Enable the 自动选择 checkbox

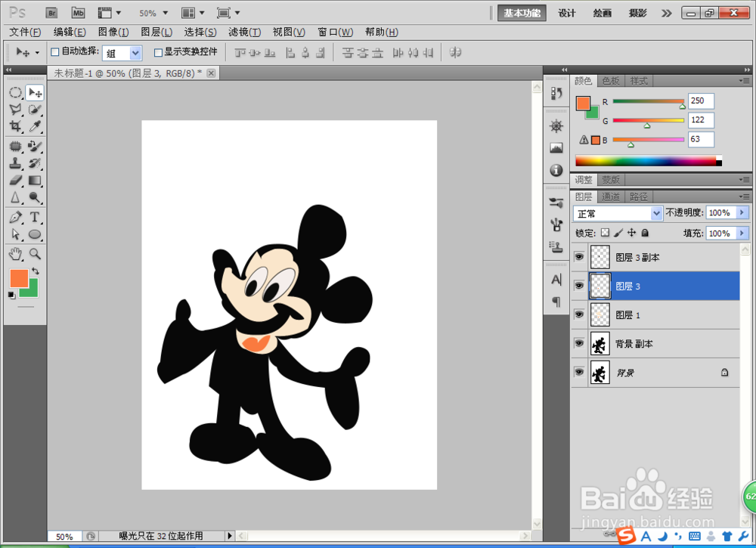(54, 52)
